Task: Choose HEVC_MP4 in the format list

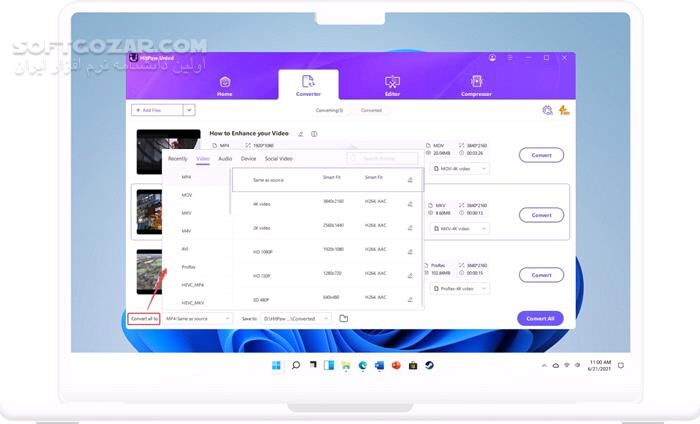Action: point(196,285)
